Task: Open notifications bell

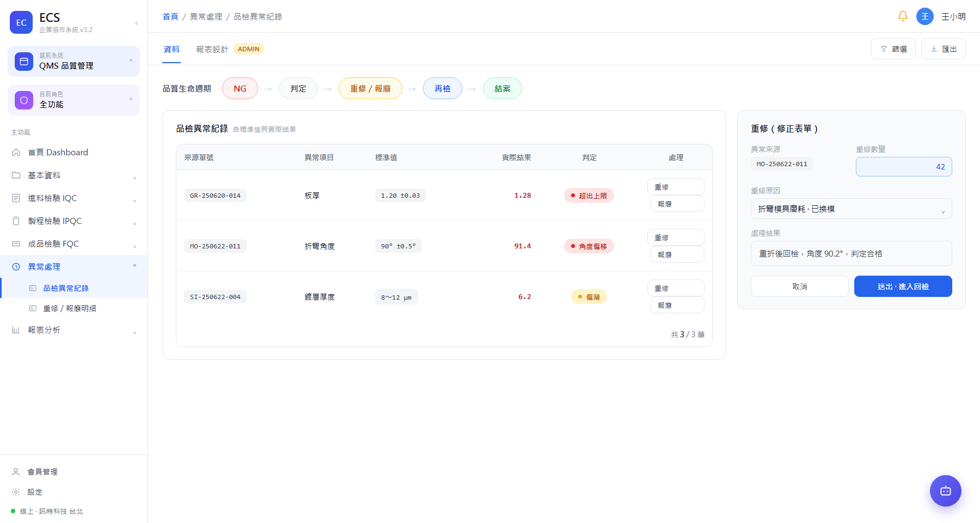Action: coord(903,16)
